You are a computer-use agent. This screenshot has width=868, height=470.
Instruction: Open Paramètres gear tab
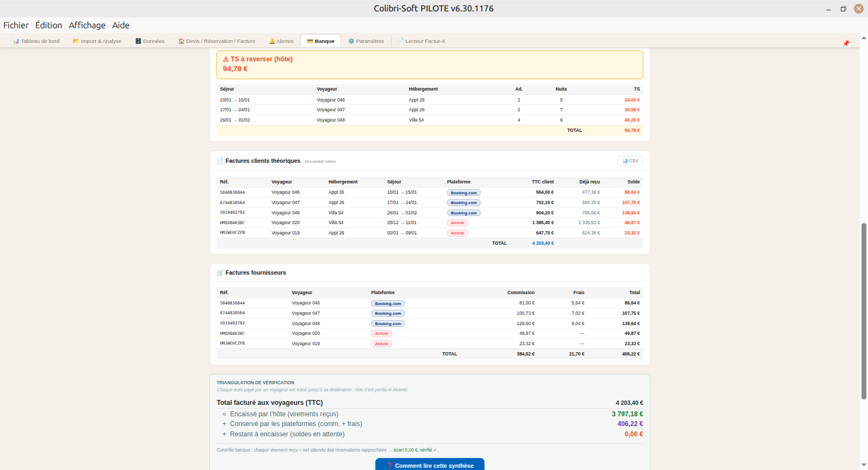click(366, 41)
